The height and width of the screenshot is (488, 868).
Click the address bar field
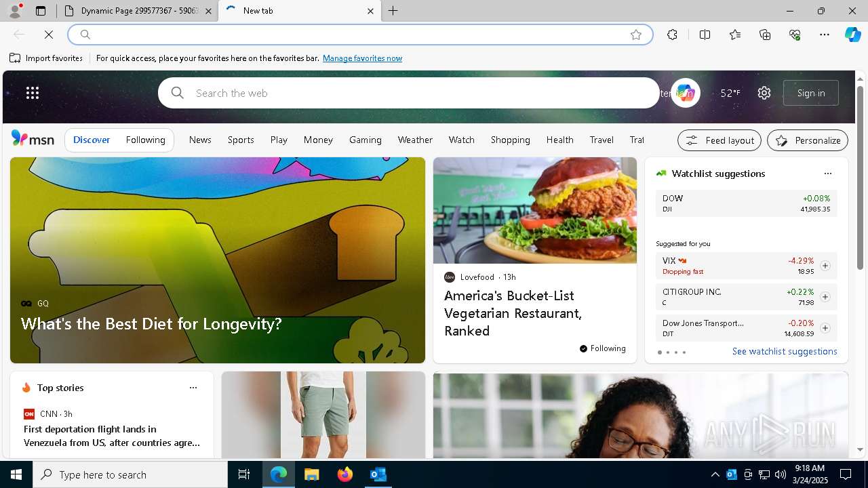pos(360,35)
